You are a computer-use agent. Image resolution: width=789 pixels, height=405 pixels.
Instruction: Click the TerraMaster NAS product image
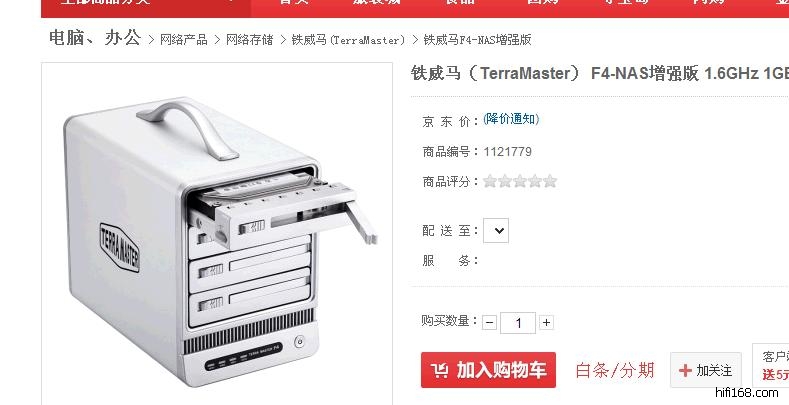coord(217,234)
